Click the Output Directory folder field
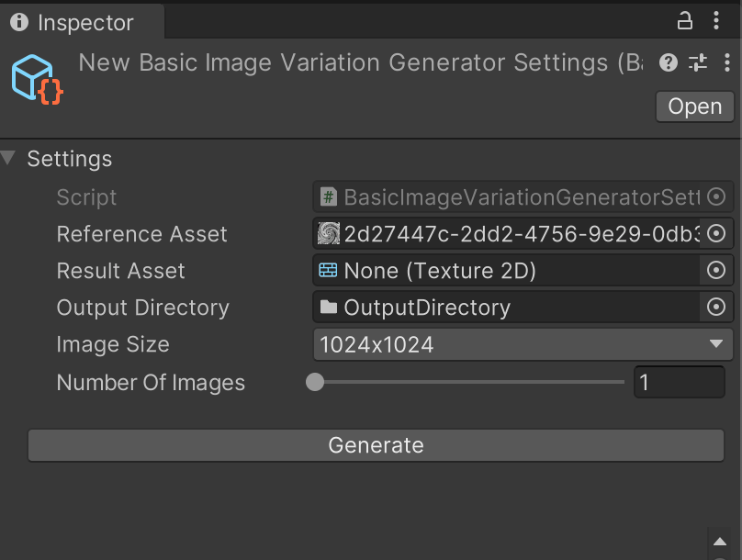 507,308
